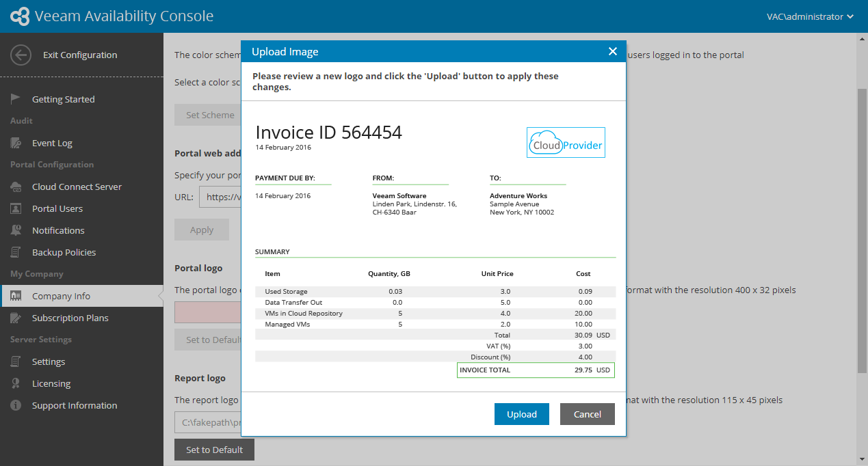Image resolution: width=868 pixels, height=466 pixels.
Task: Click the Cloud Connect Server cloud icon
Action: pos(16,187)
